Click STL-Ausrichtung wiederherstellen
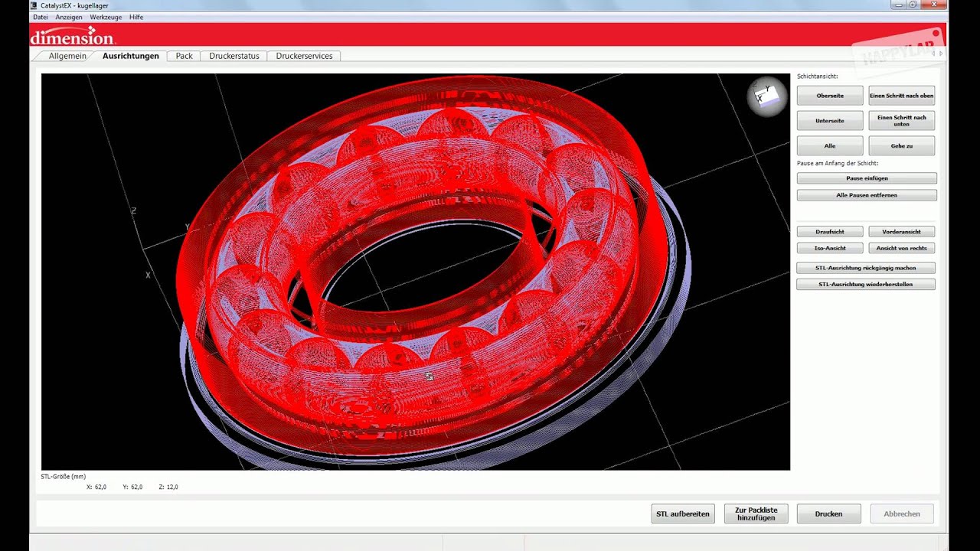The height and width of the screenshot is (551, 980). click(867, 284)
